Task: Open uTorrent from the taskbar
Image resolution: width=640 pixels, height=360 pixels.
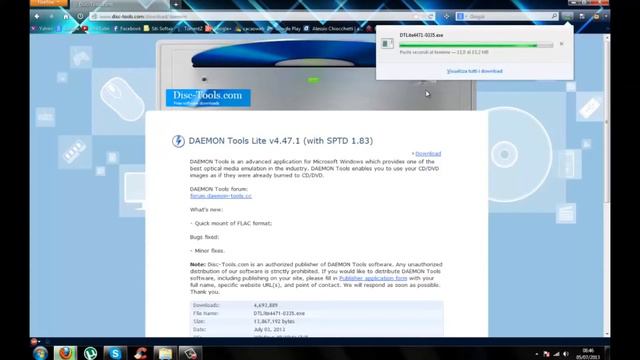Action: tap(90, 353)
